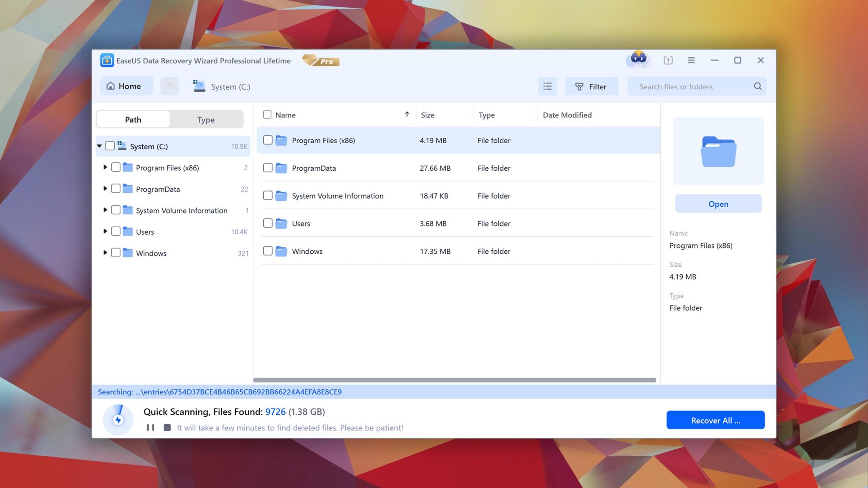Click the System (C:) drive icon in breadcrumb
Image resolution: width=868 pixels, height=488 pixels.
coord(199,86)
